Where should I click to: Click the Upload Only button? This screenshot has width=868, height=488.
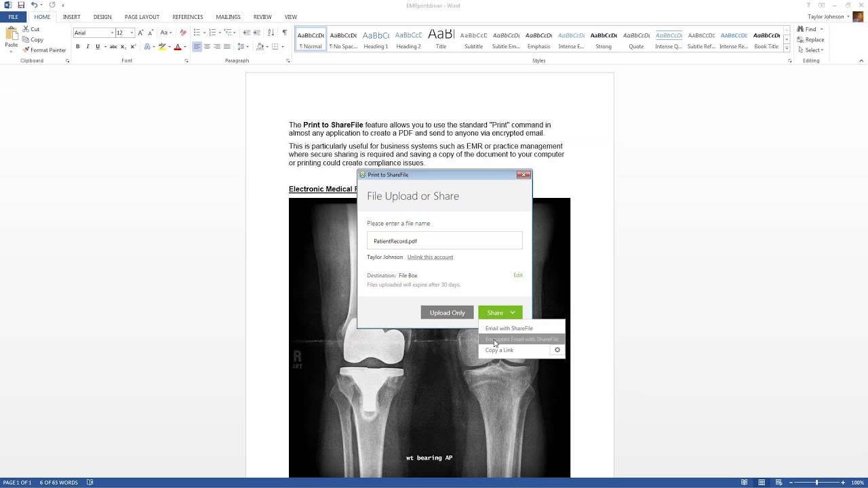[x=448, y=312]
